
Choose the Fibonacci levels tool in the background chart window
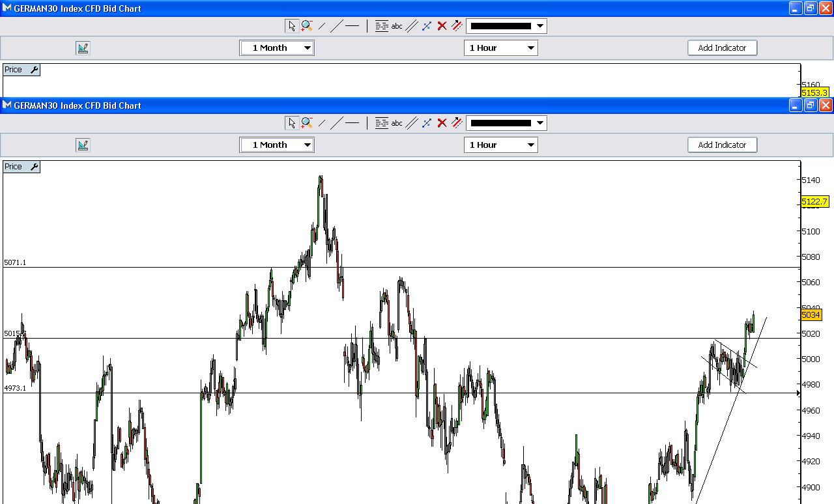[382, 26]
